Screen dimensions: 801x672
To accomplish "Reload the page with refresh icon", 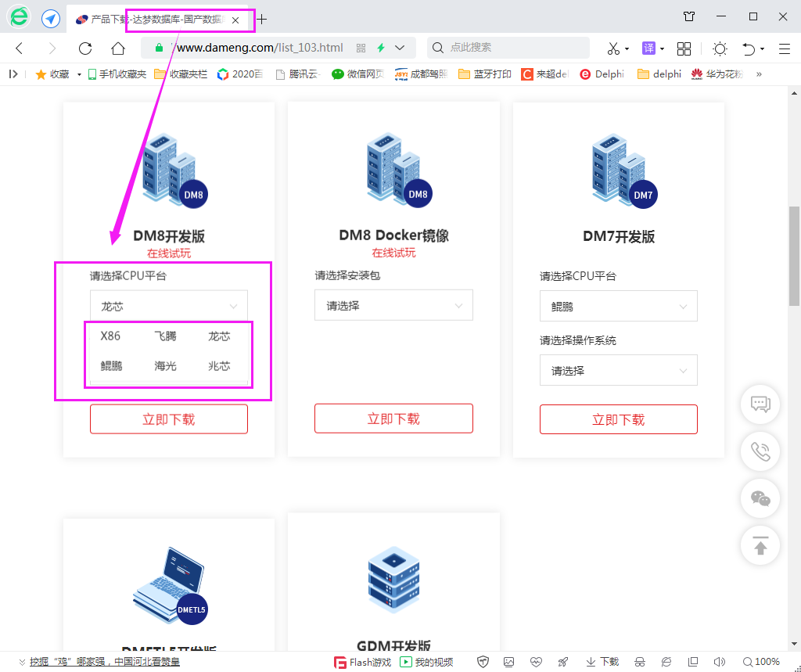I will point(84,48).
